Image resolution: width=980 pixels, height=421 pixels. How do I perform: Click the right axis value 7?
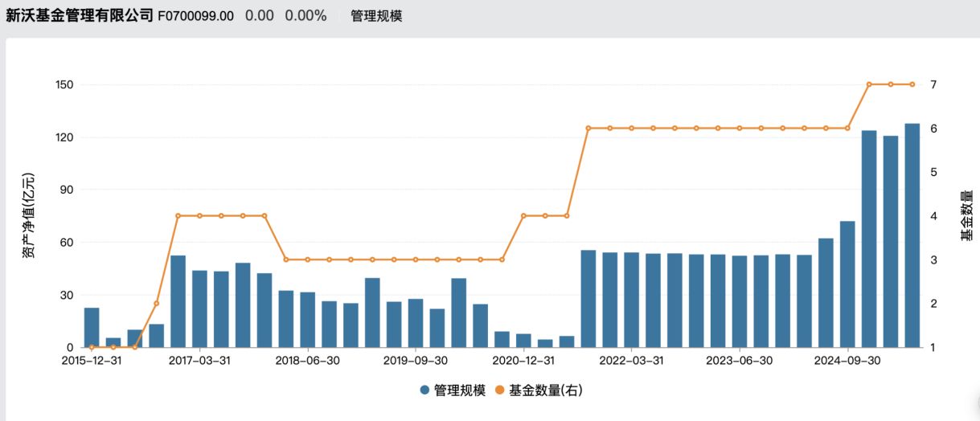933,84
